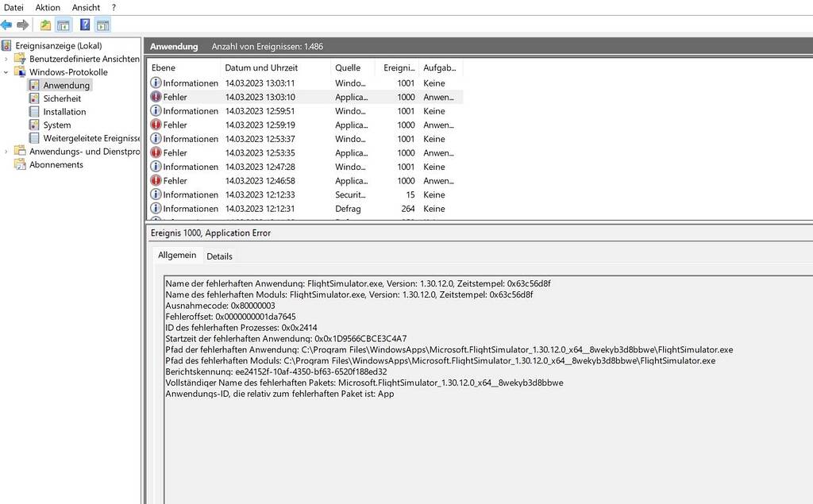Click the Windows-Protokolle folder icon

tap(20, 71)
